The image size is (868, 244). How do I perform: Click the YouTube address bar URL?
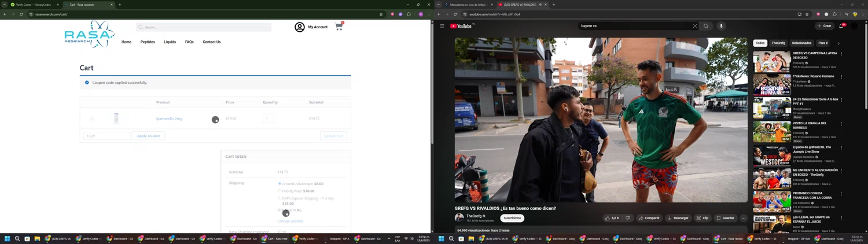coord(495,14)
